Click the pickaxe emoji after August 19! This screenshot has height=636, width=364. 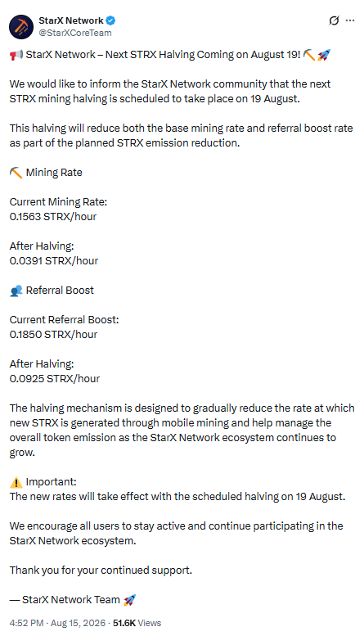[309, 55]
